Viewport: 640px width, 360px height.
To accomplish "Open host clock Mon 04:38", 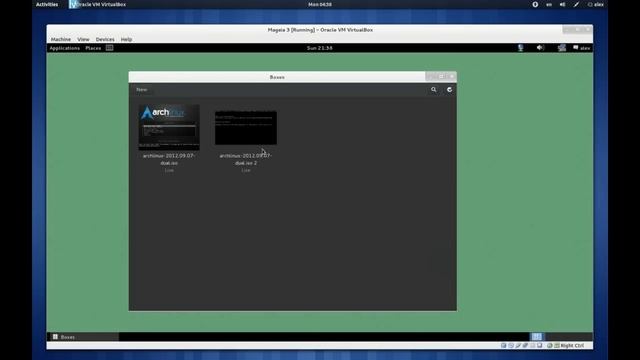I will click(320, 4).
